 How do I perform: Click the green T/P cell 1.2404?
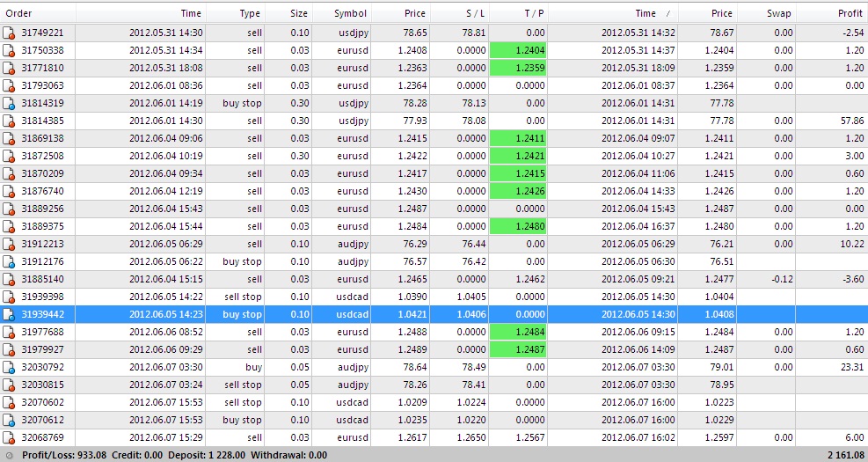click(x=518, y=51)
